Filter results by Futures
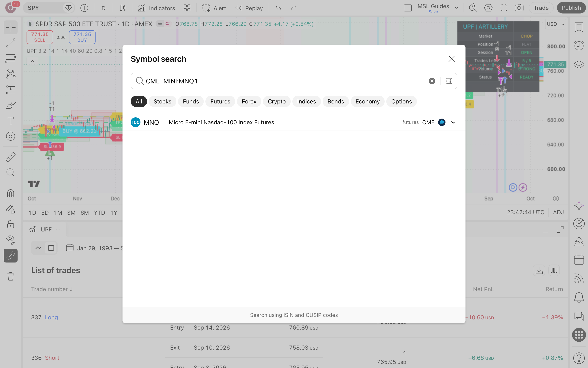This screenshot has height=368, width=588. point(220,101)
